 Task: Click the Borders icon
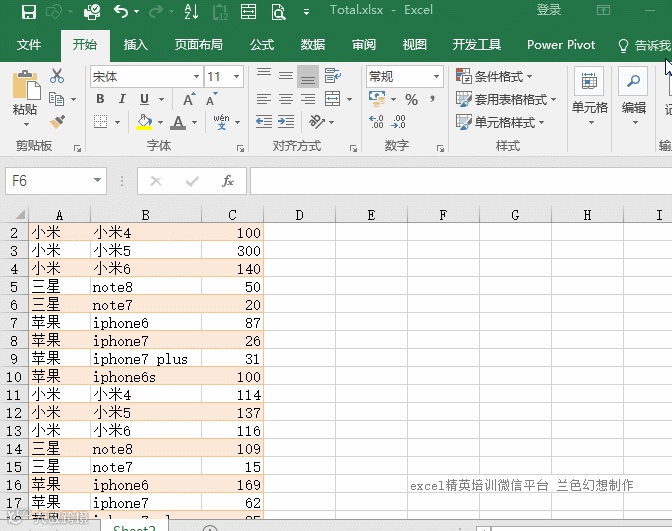pos(101,122)
